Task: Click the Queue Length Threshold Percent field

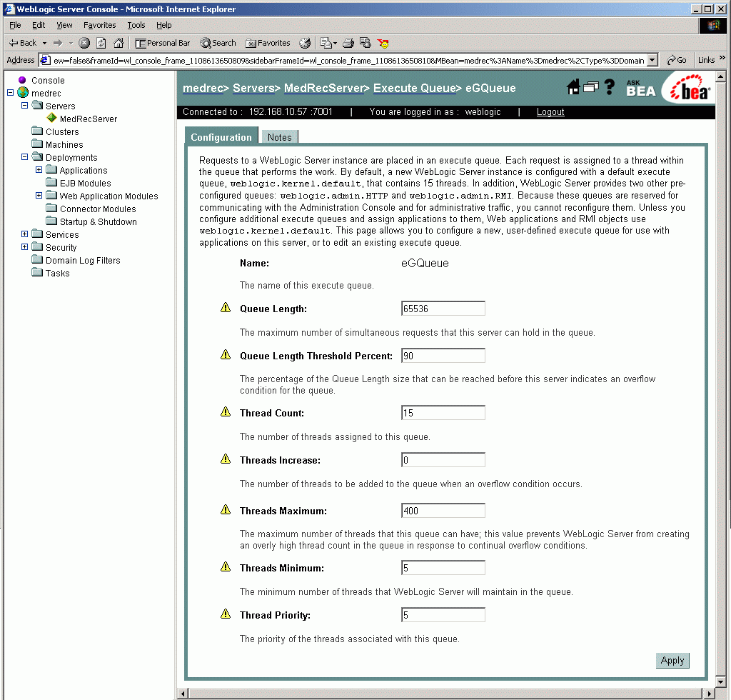Action: pos(443,356)
